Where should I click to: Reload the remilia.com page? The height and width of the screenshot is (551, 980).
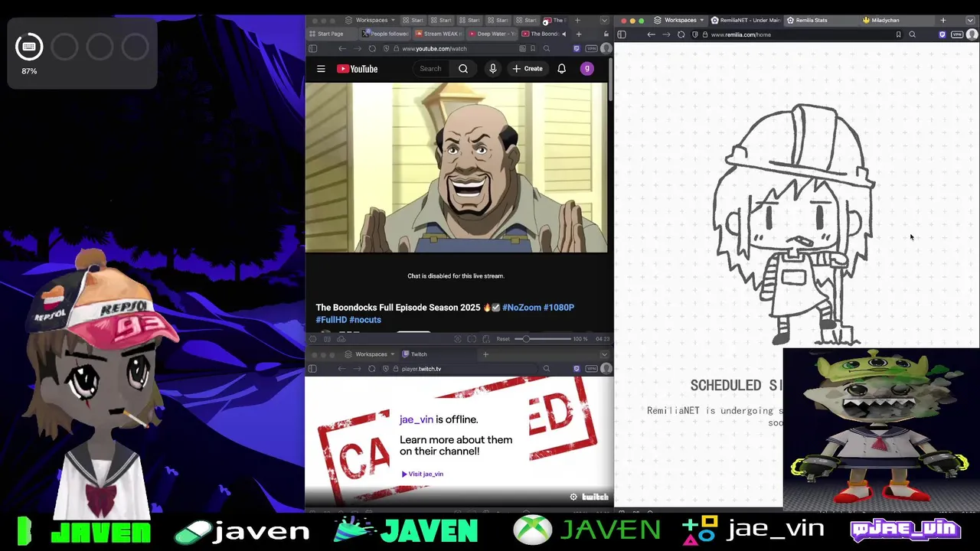pos(681,34)
